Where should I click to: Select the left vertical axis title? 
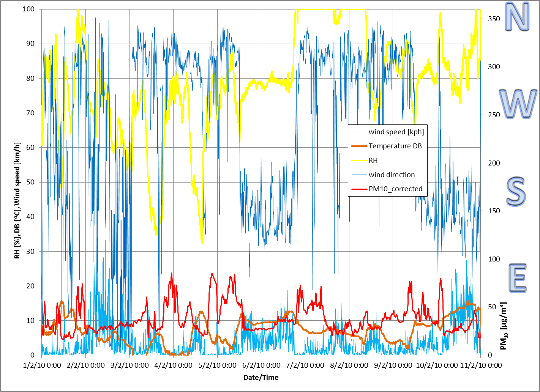click(x=17, y=201)
